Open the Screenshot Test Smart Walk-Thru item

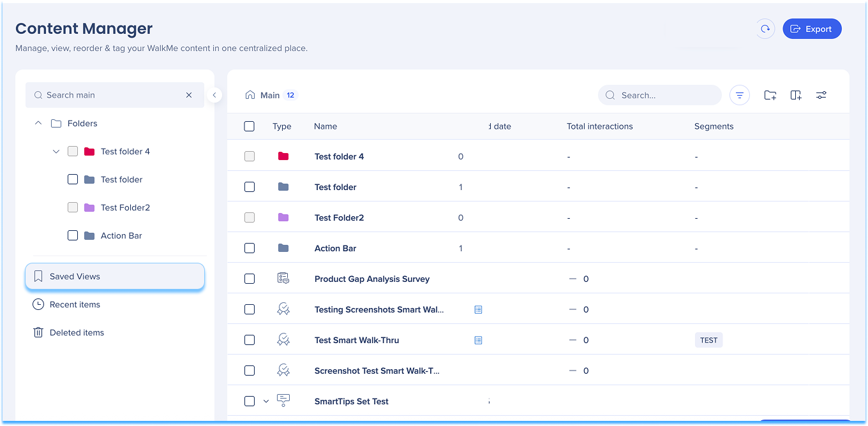click(x=377, y=371)
